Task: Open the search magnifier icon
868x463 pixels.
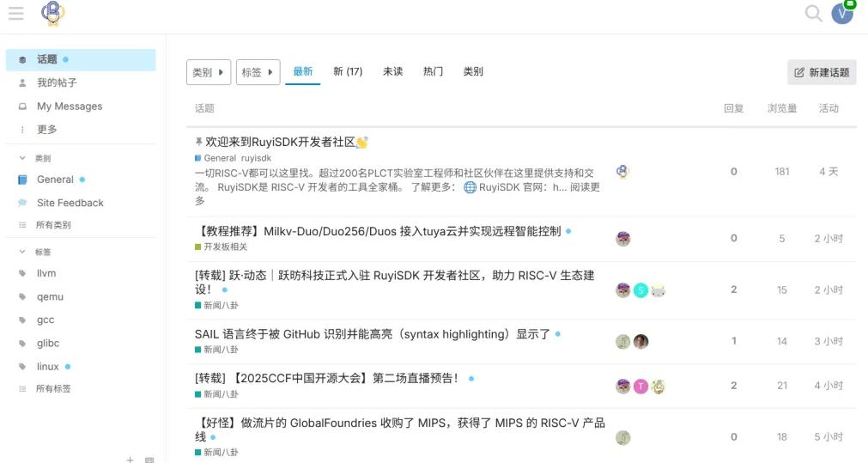Action: coord(813,13)
